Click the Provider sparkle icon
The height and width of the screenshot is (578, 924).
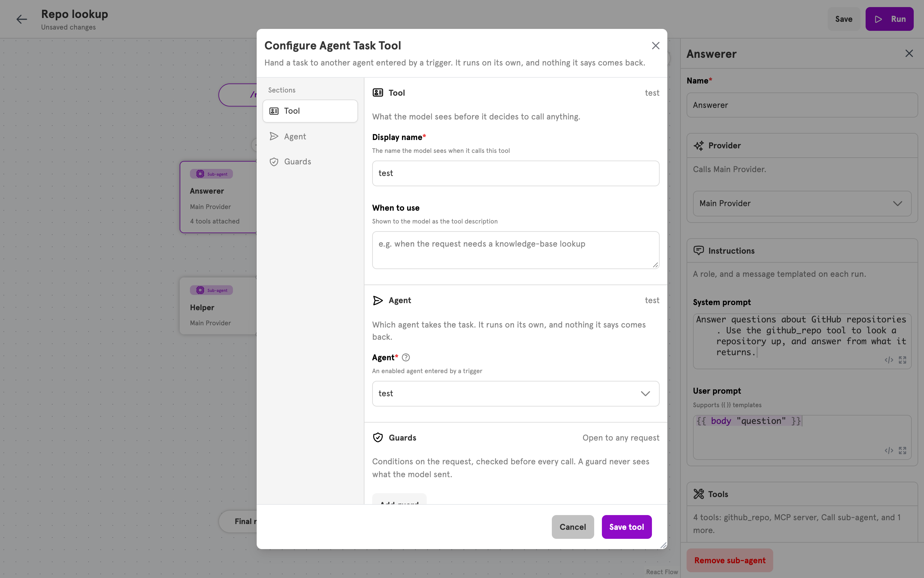coord(698,146)
